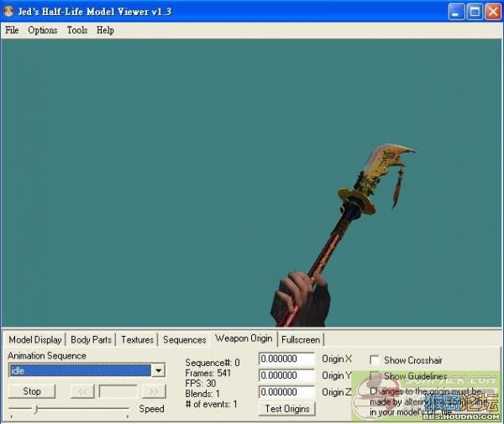Click the Origin Y value field
The width and height of the screenshot is (504, 424).
286,375
